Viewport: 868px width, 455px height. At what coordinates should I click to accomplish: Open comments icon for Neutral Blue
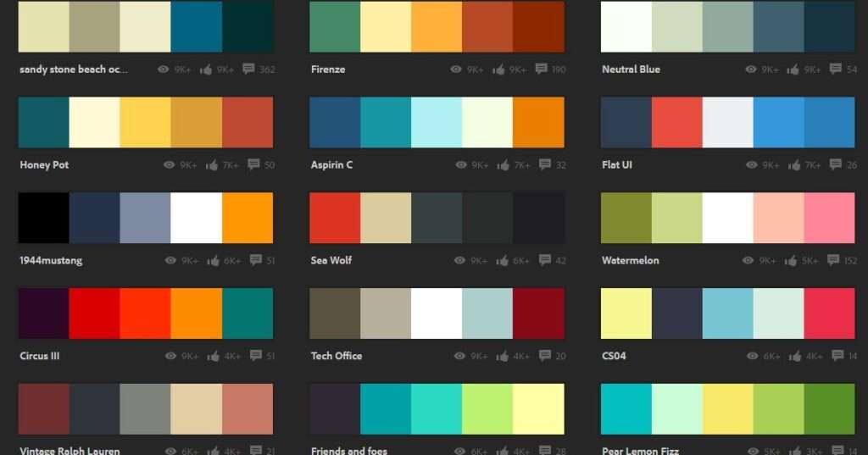(x=836, y=69)
